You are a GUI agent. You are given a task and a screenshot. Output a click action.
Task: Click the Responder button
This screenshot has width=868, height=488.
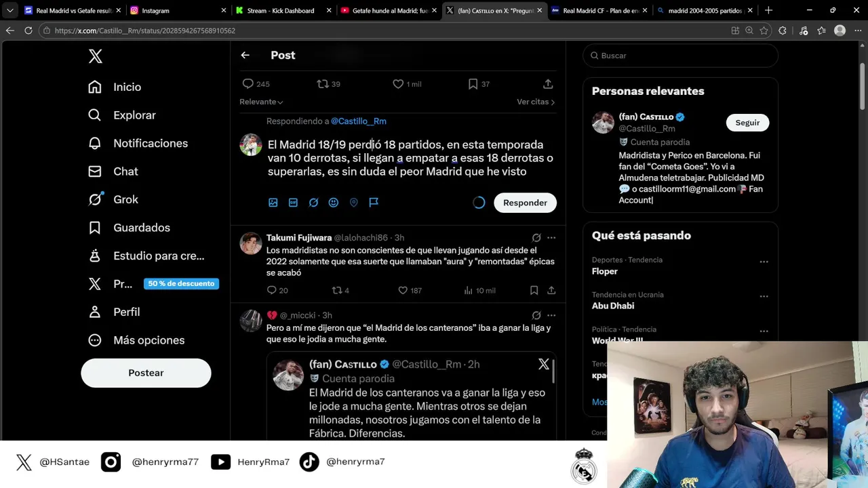525,203
